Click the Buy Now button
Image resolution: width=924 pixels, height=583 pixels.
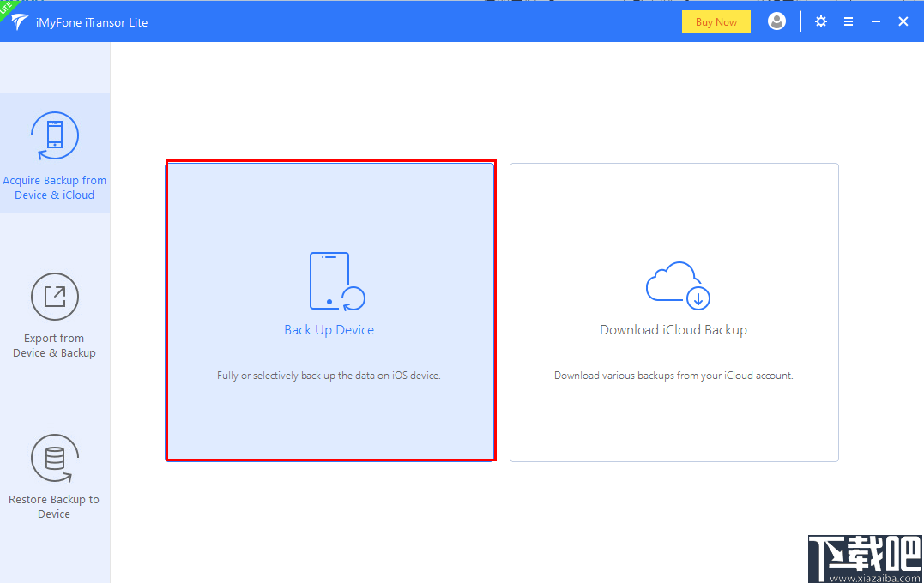pos(716,21)
